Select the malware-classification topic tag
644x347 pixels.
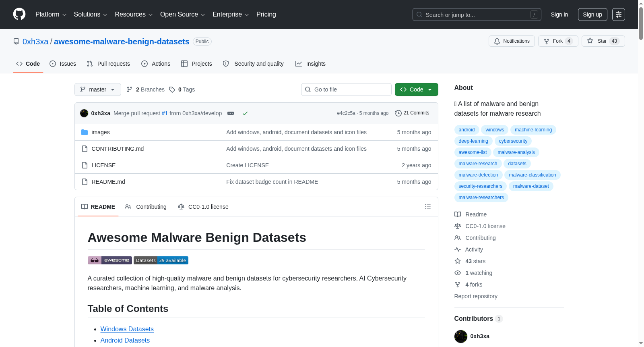[x=533, y=175]
